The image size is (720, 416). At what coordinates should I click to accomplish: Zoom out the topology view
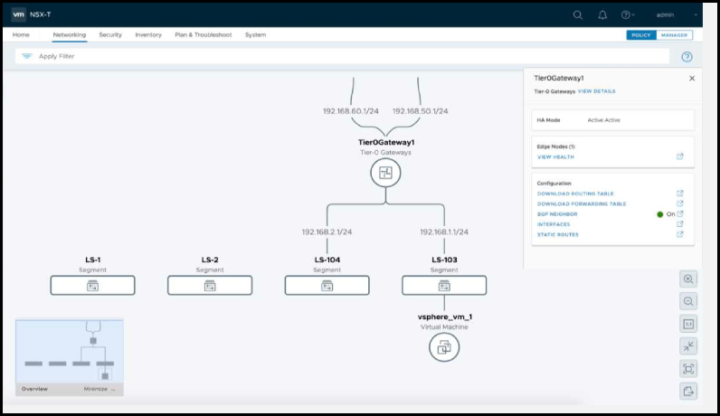pyautogui.click(x=688, y=302)
